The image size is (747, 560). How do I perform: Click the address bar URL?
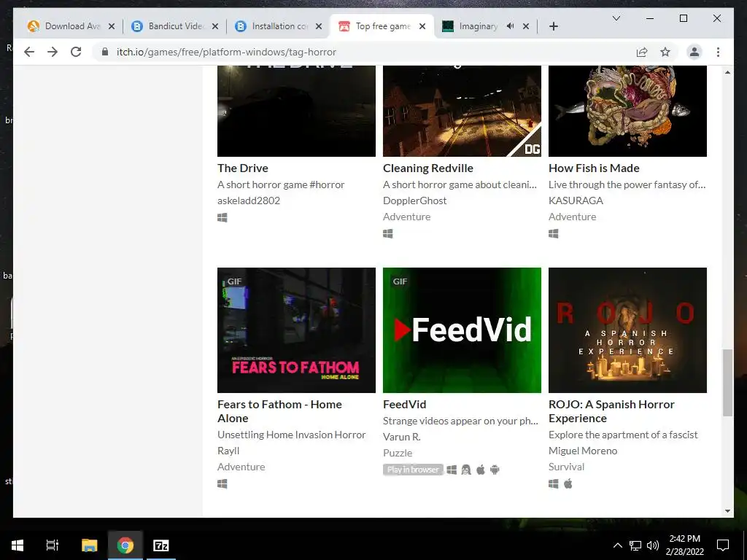(x=226, y=52)
